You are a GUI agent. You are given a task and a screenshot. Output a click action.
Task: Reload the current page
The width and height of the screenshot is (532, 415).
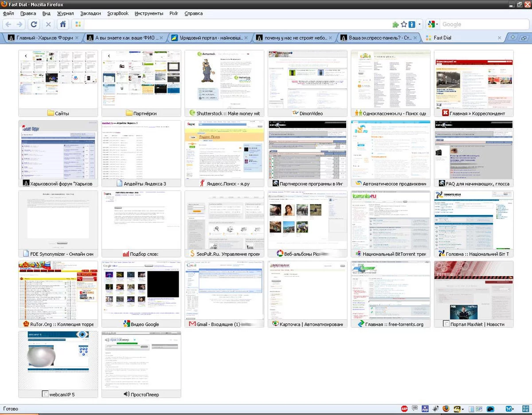[34, 24]
